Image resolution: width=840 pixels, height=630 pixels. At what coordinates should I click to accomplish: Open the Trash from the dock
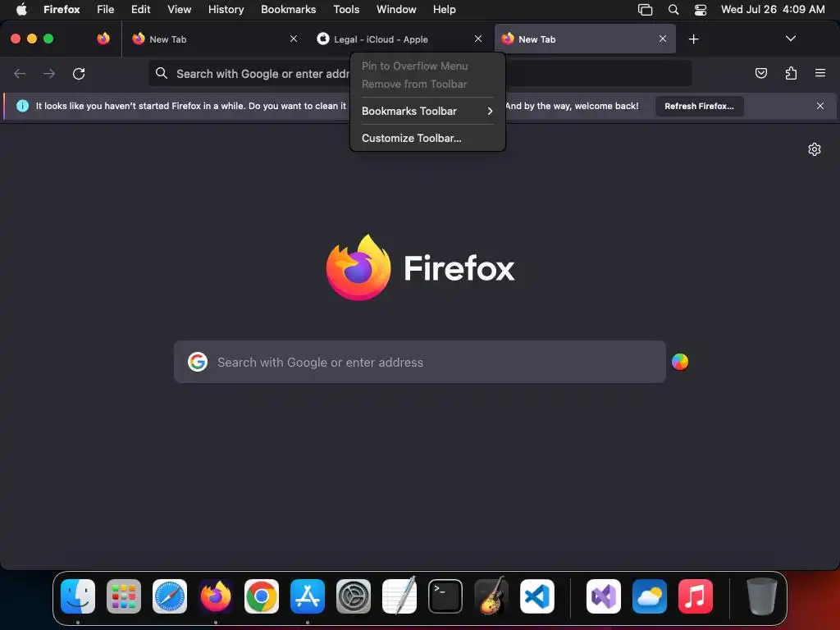(x=761, y=596)
